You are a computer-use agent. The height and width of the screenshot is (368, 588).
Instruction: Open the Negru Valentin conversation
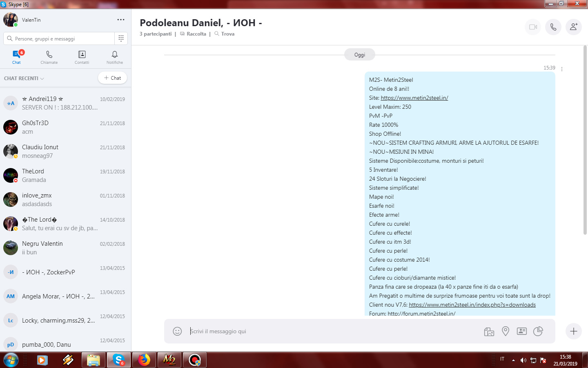tap(65, 248)
